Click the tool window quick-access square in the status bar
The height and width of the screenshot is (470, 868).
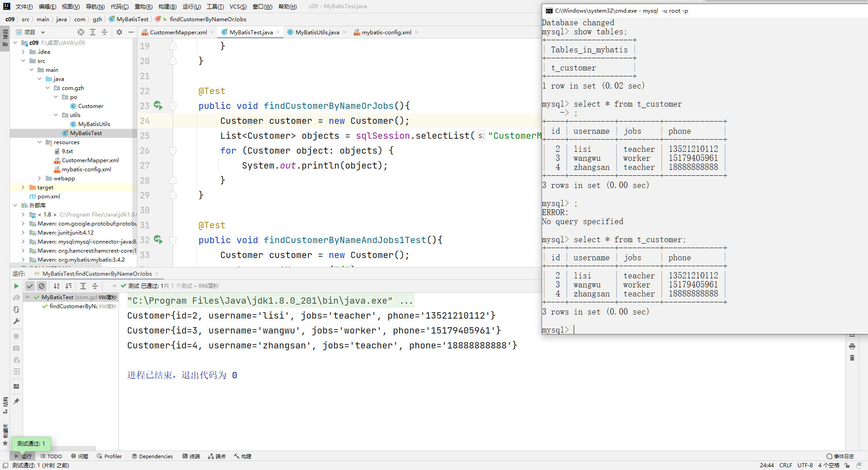pyautogui.click(x=5, y=465)
